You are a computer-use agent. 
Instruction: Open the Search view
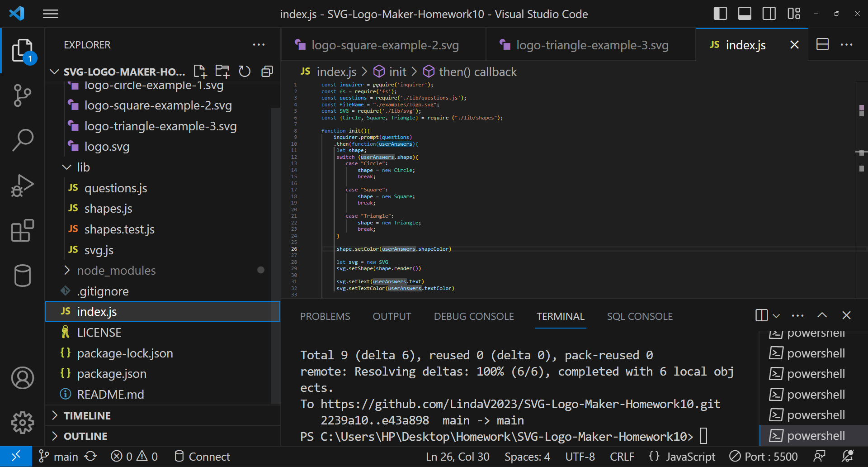pyautogui.click(x=22, y=140)
